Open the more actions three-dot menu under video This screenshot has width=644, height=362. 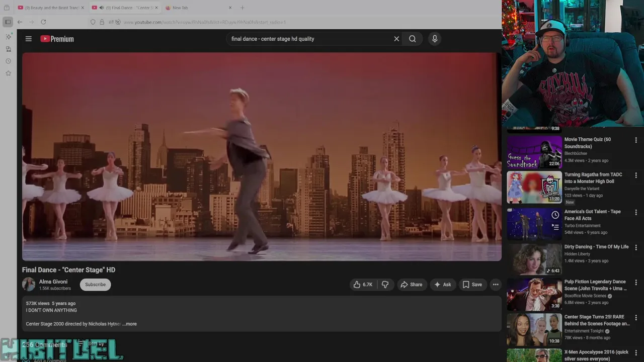[496, 285]
